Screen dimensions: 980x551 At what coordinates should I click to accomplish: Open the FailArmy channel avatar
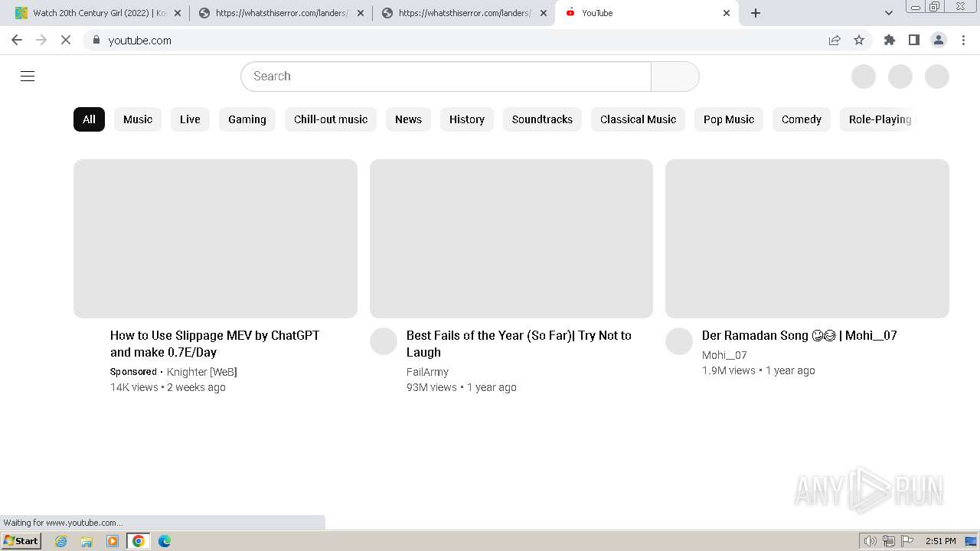coord(384,341)
